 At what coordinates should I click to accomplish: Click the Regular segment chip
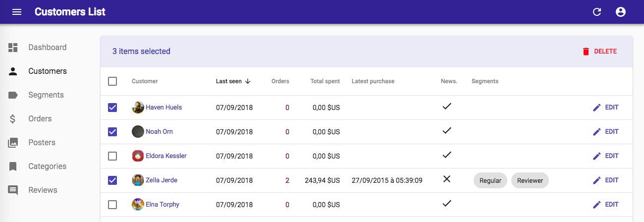pos(490,181)
